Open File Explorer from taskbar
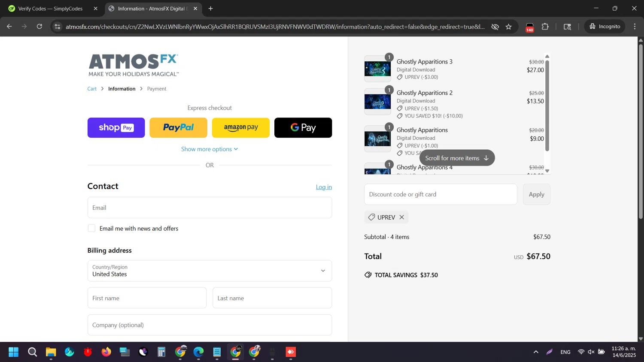Screen dimensions: 644x362 point(51,352)
